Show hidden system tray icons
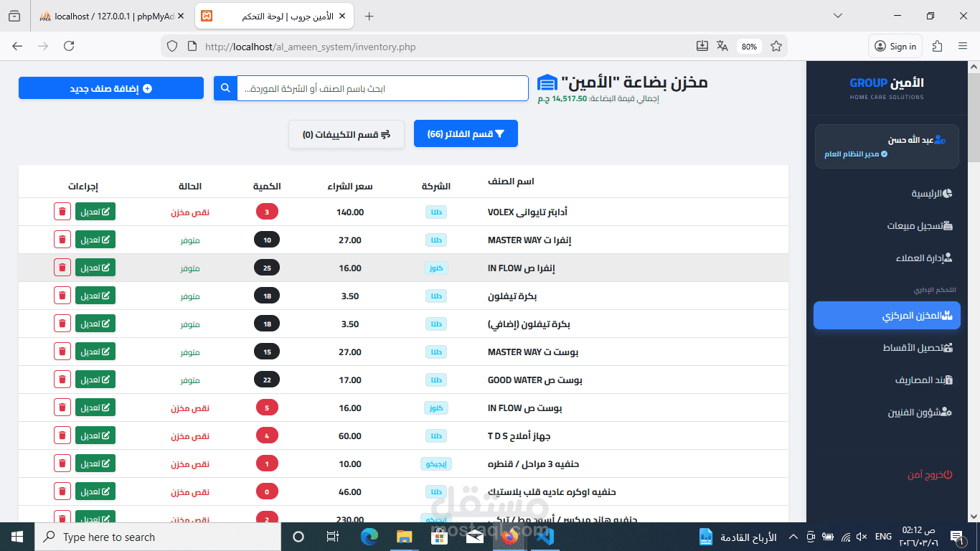 (793, 536)
